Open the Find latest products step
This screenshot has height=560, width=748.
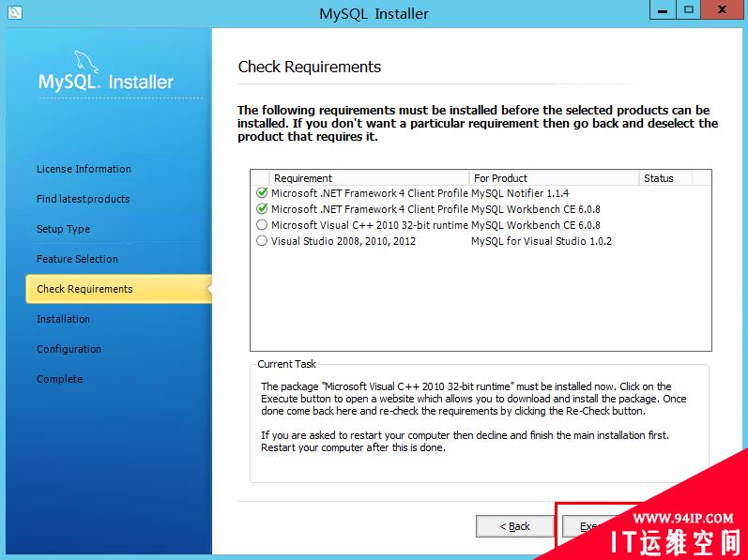(x=83, y=199)
